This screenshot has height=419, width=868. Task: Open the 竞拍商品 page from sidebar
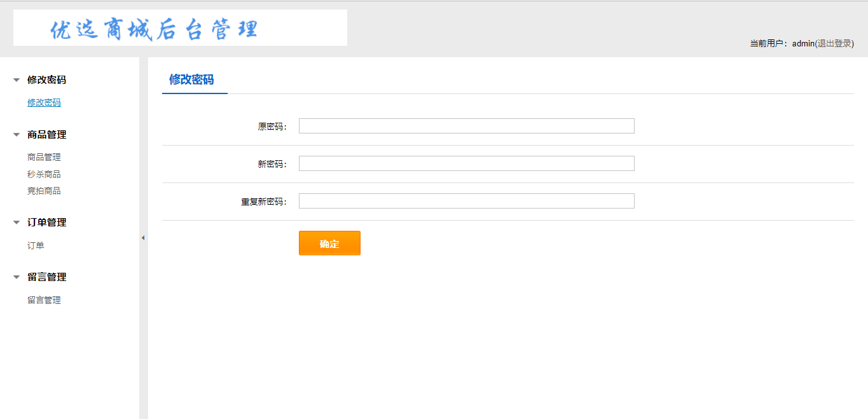coord(44,191)
